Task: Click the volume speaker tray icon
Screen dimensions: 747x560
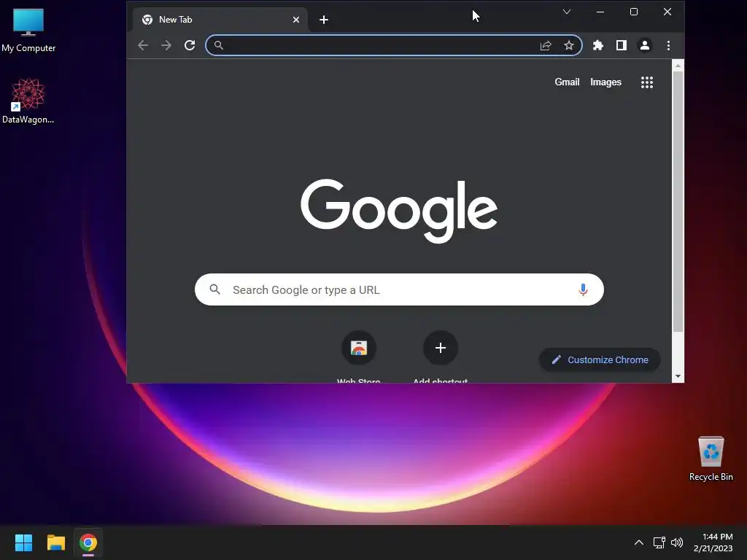Action: (x=676, y=542)
